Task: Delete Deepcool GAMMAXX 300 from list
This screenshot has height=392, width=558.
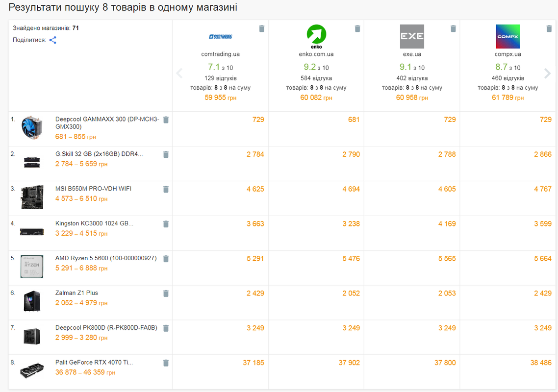Action: click(x=166, y=120)
